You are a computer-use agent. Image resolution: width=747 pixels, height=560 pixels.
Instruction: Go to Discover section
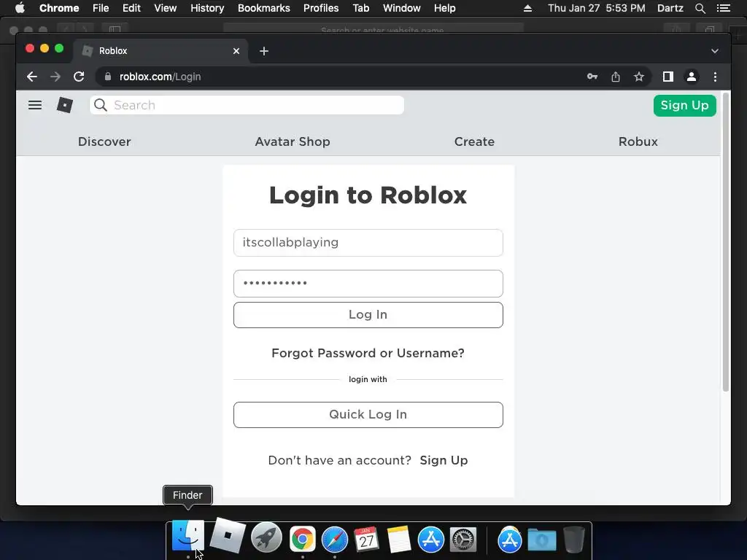[x=104, y=141]
